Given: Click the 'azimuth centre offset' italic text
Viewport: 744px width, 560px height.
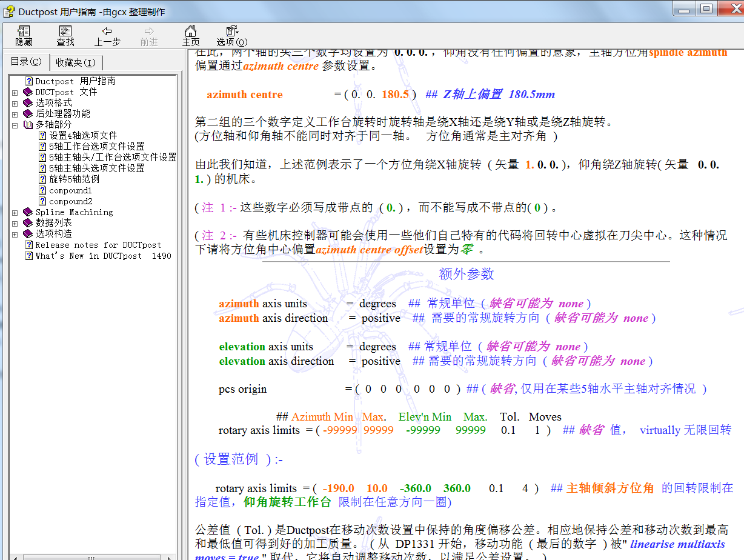Looking at the screenshot, I should coord(369,250).
